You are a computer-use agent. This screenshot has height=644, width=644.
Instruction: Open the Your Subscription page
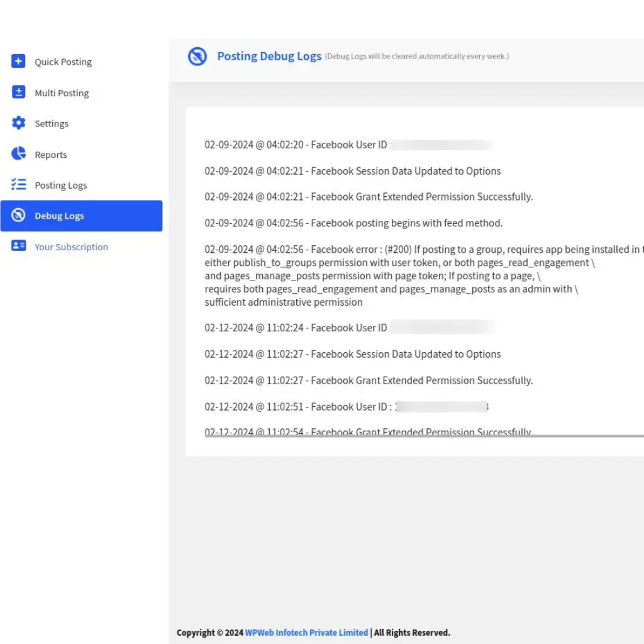(x=71, y=247)
